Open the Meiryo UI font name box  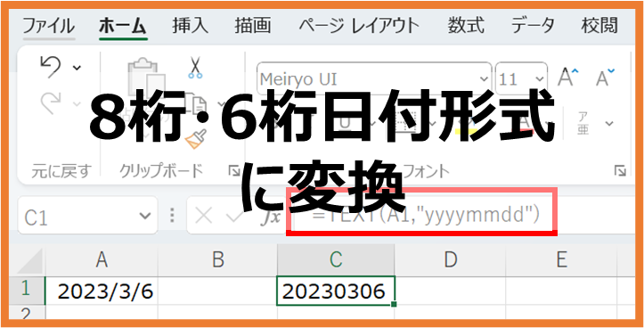tap(374, 78)
